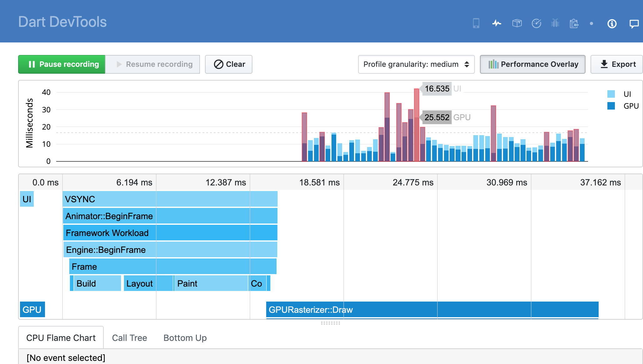643x364 pixels.
Task: Clear the recorded timeline data
Action: [228, 64]
